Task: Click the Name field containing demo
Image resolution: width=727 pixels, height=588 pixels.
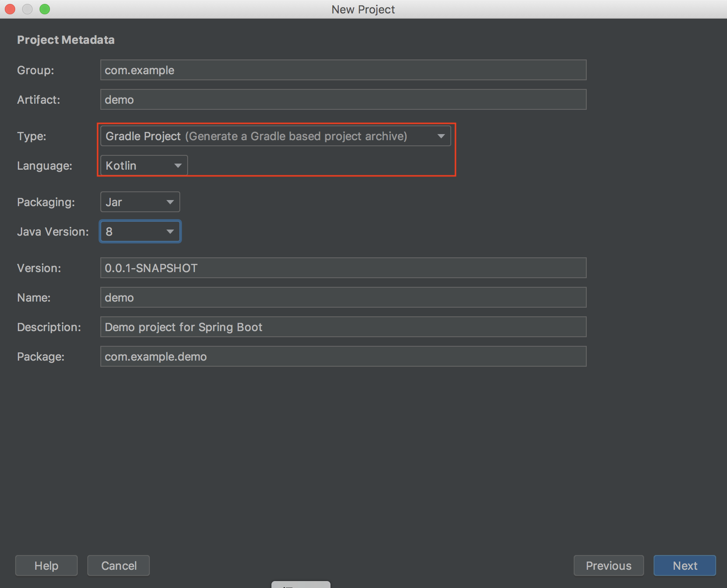Action: click(x=343, y=297)
